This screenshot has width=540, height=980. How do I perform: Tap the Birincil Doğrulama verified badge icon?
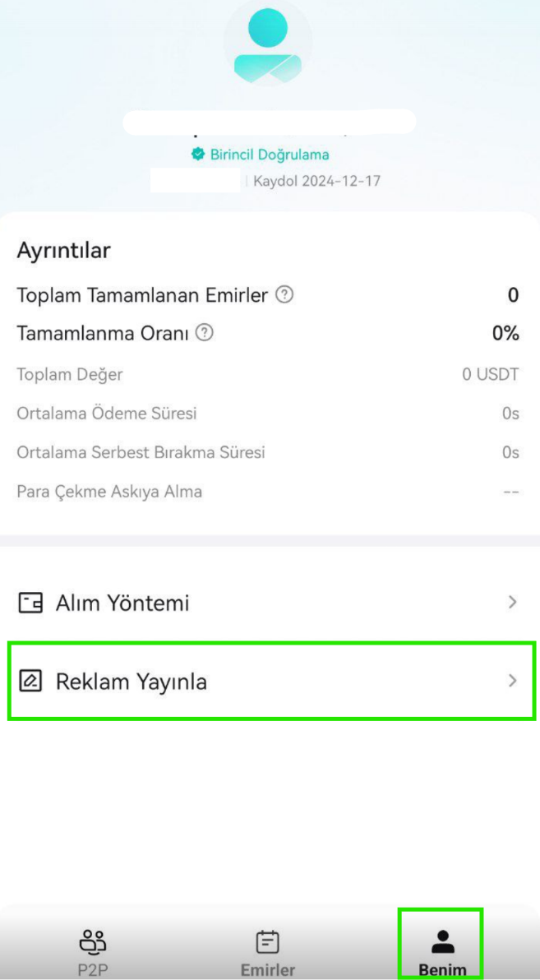[198, 155]
